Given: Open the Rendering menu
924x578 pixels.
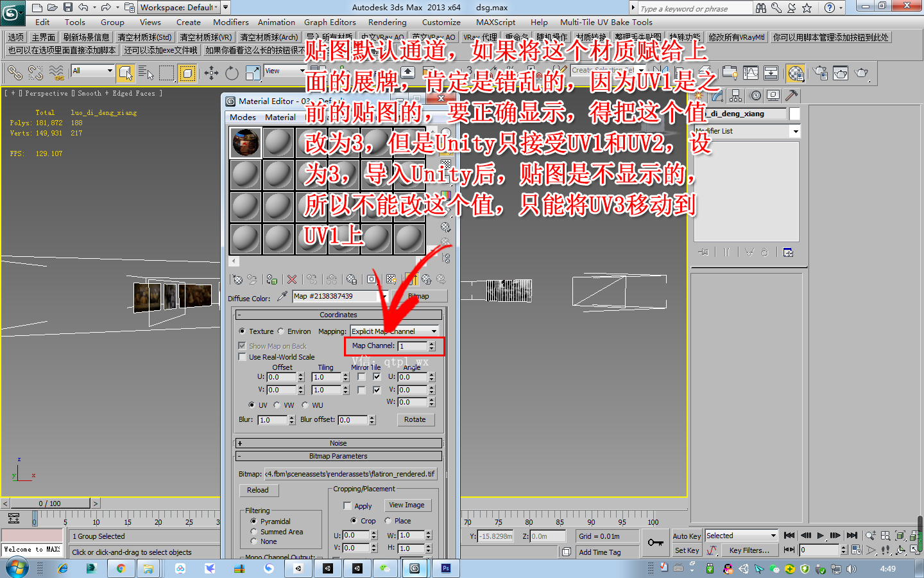Looking at the screenshot, I should 387,22.
